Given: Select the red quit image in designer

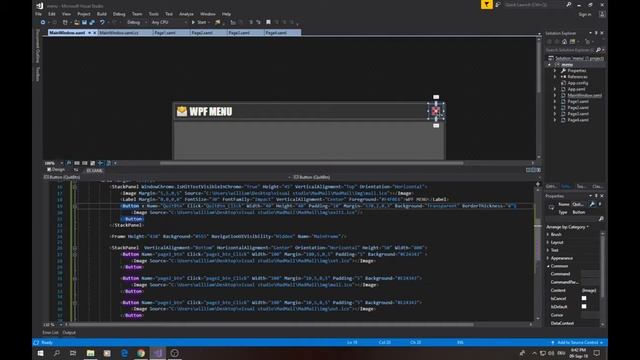Looking at the screenshot, I should (x=436, y=111).
